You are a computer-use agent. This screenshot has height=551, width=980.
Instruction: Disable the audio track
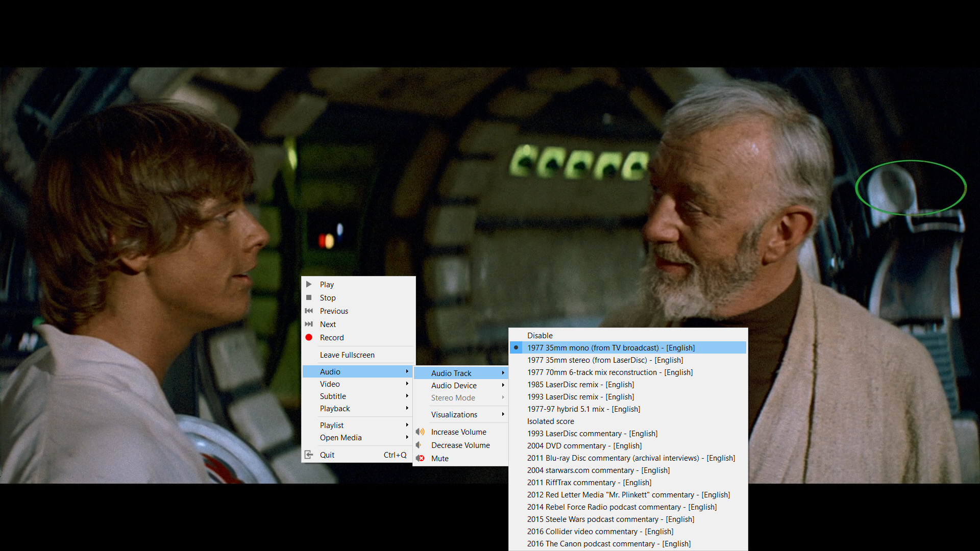click(x=628, y=335)
